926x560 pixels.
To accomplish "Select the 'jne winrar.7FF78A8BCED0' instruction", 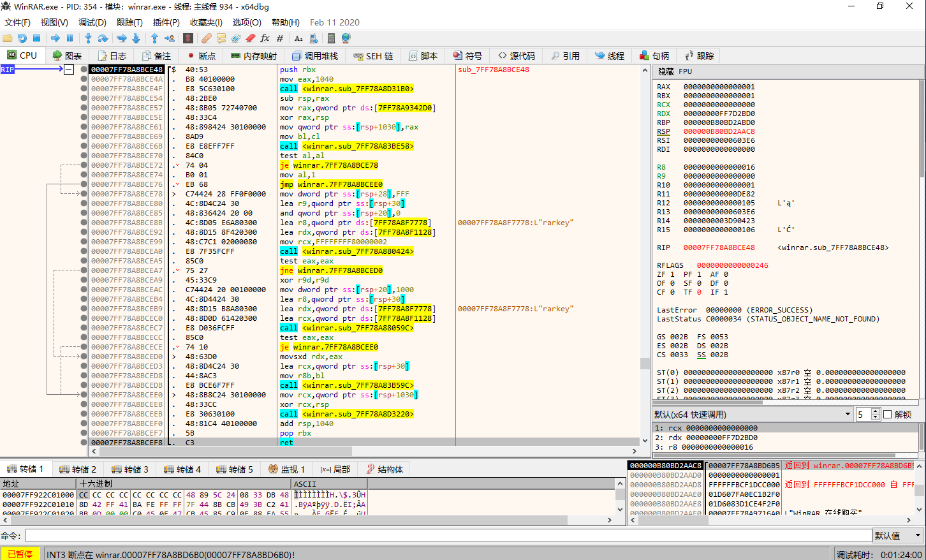I will [331, 270].
